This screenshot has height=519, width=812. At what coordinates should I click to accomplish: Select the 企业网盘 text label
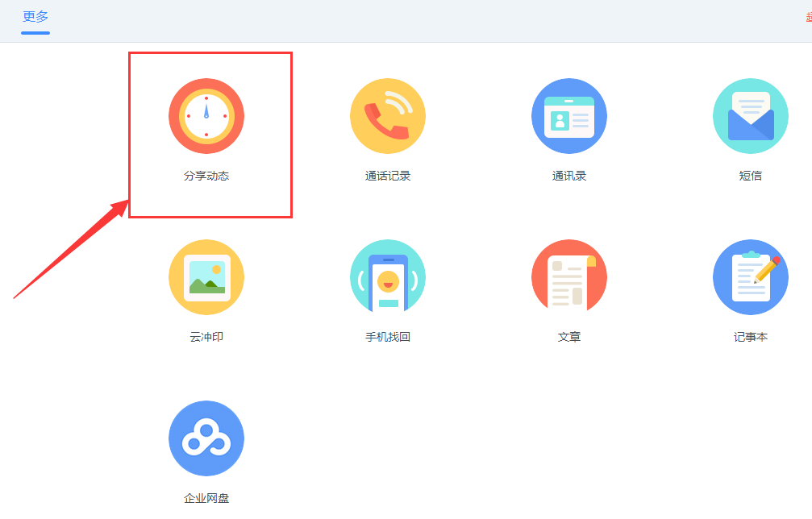(x=206, y=498)
